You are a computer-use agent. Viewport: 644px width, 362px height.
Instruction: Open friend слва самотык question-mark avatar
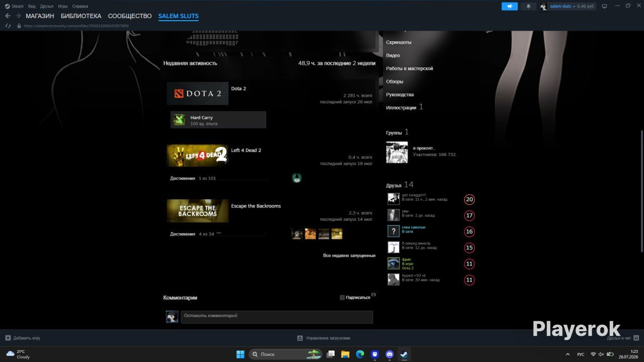pyautogui.click(x=393, y=231)
